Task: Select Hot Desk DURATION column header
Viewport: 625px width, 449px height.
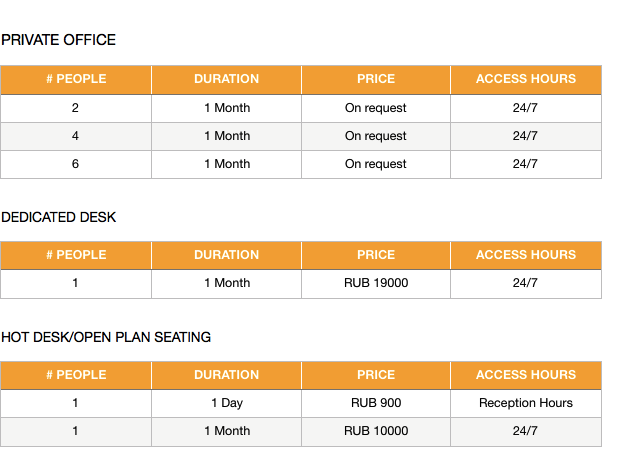Action: click(226, 375)
